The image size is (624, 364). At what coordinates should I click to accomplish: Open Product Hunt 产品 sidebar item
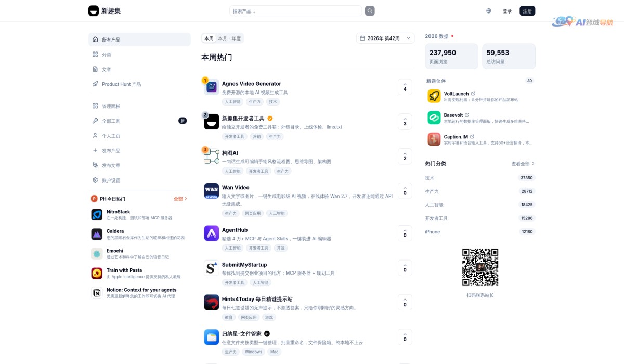coord(139,84)
